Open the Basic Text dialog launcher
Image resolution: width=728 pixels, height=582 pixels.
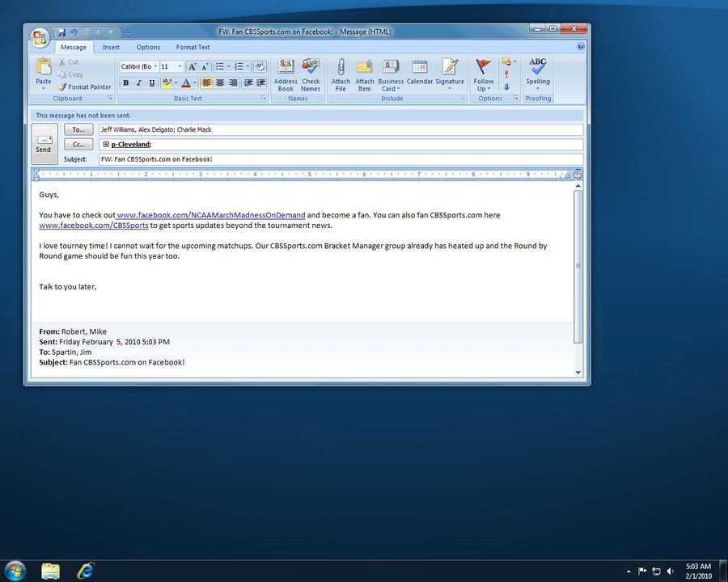click(x=263, y=98)
